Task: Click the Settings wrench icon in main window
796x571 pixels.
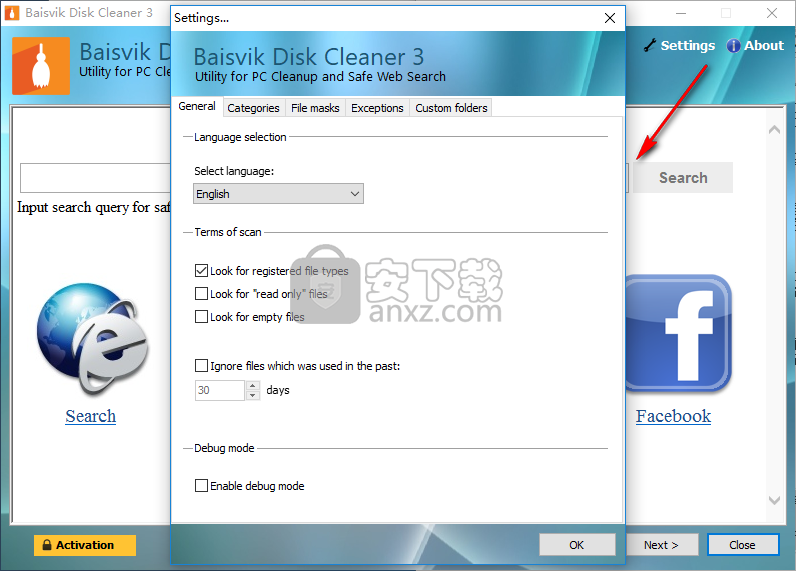Action: pyautogui.click(x=650, y=45)
